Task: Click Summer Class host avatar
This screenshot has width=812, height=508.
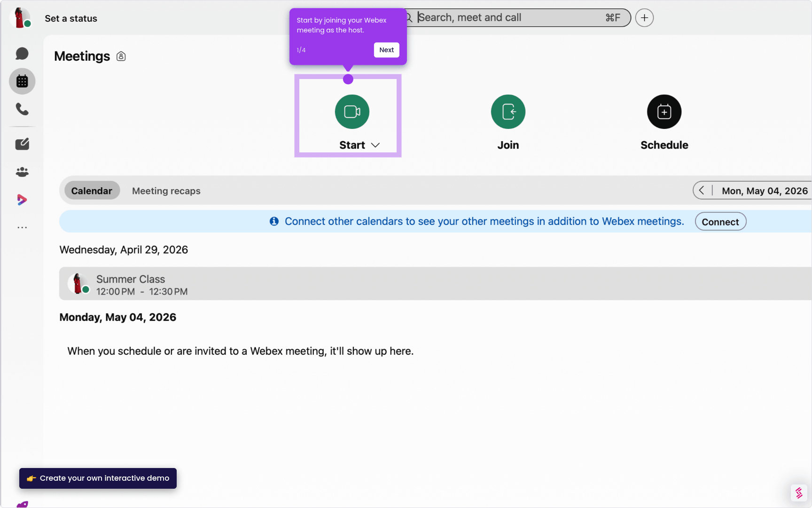Action: [x=78, y=284]
